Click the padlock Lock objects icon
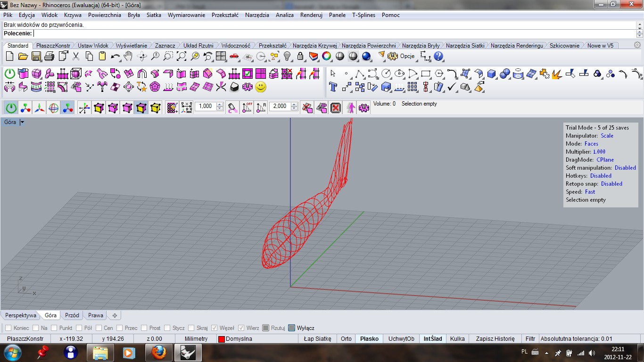 click(300, 57)
